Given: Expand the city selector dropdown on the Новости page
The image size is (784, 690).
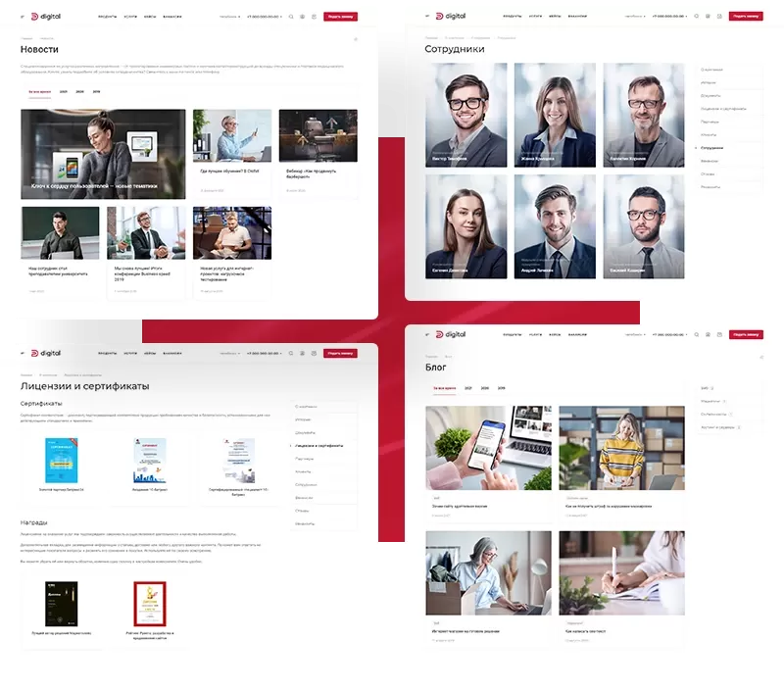Looking at the screenshot, I should click(229, 17).
